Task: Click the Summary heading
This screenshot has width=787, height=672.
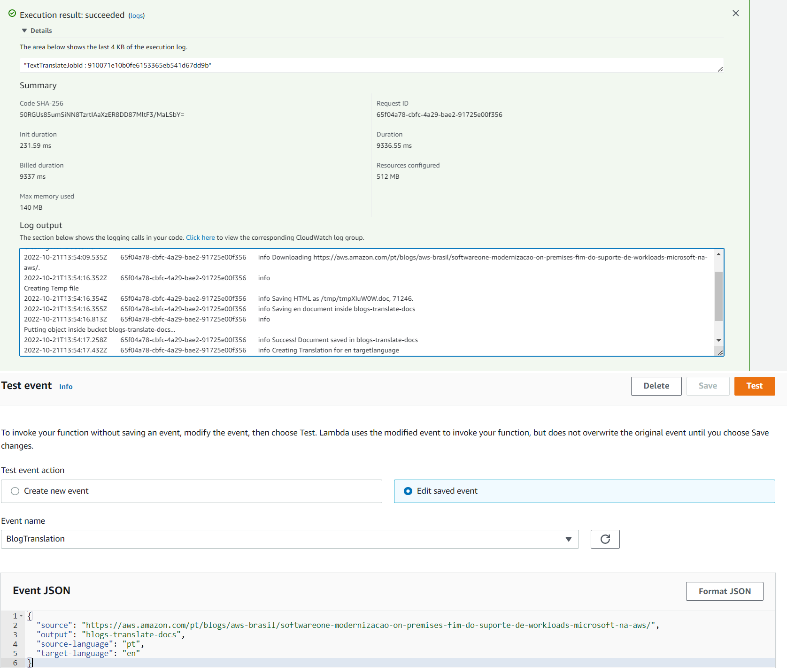Action: point(38,85)
